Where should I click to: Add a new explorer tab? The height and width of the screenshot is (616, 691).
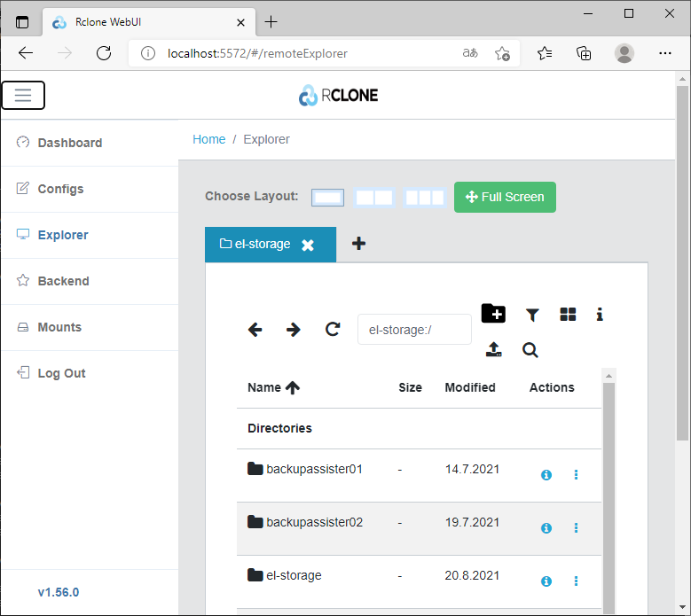click(x=358, y=244)
